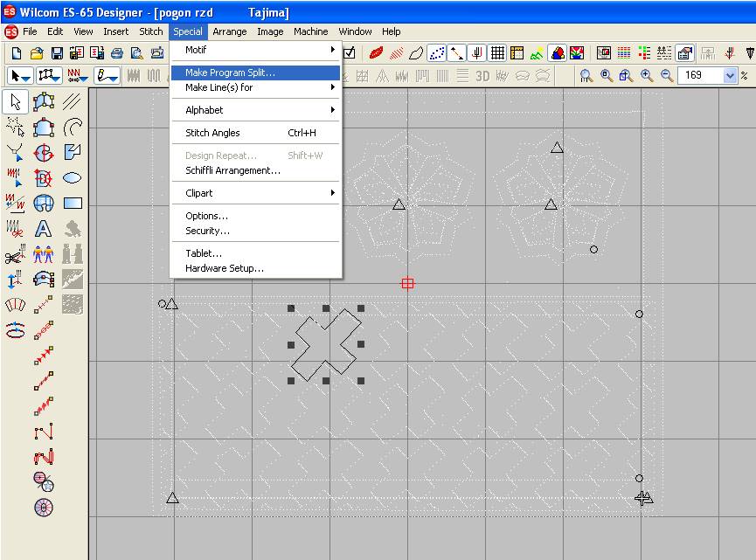
Task: Click the Lettering 'A' tool
Action: [x=43, y=230]
